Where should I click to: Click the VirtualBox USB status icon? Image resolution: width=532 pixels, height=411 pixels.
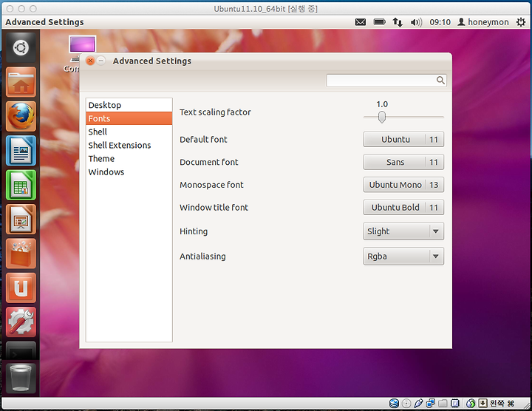pyautogui.click(x=418, y=403)
